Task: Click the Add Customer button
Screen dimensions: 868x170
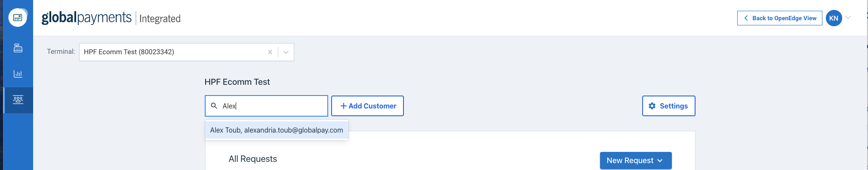Action: (367, 106)
